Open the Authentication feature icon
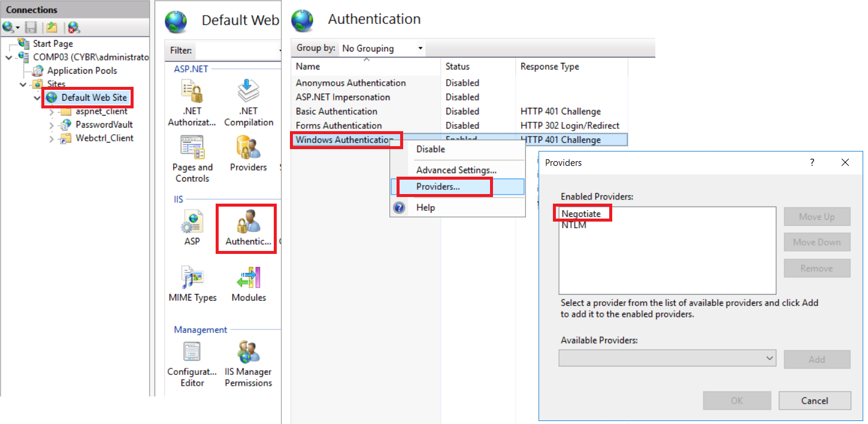Viewport: 868px width, 424px height. tap(247, 228)
